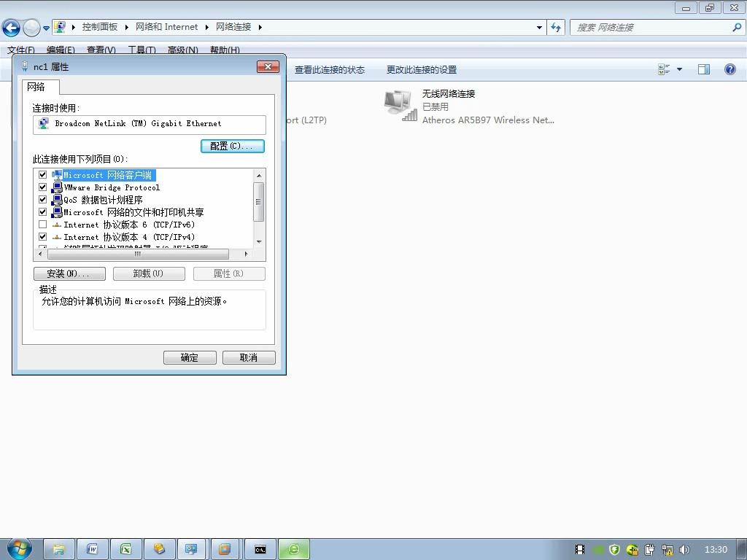
Task: Click the Atheros AR5B97 Wireless Net... text
Action: 488,120
